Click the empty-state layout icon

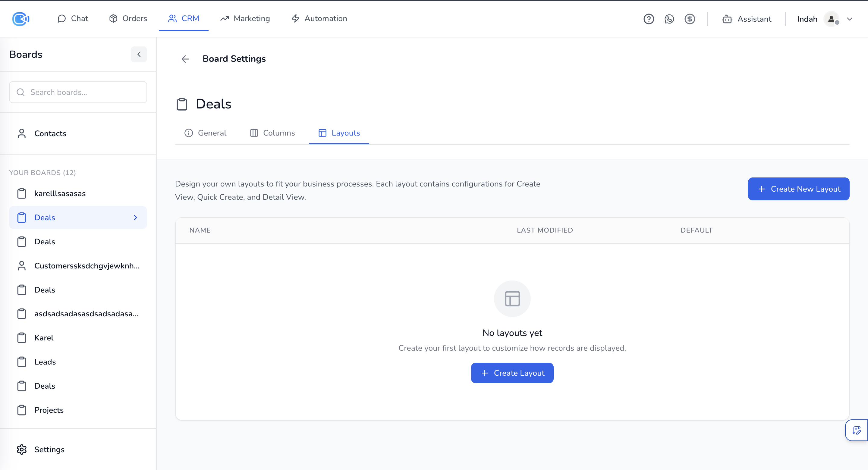(x=512, y=299)
